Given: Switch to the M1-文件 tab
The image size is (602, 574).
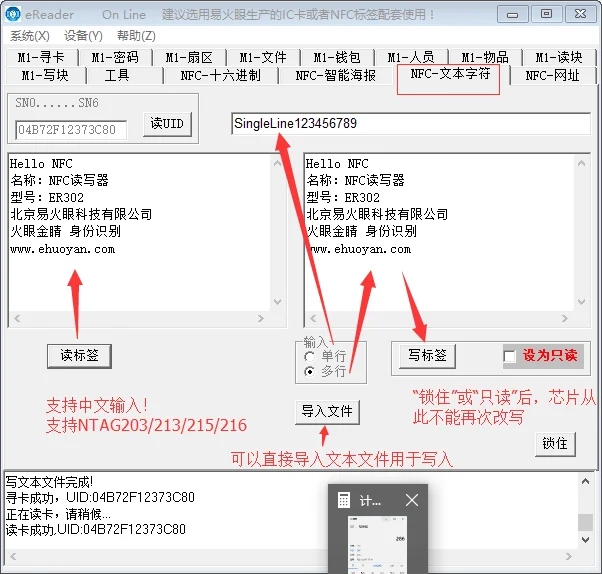Looking at the screenshot, I should pos(263,58).
